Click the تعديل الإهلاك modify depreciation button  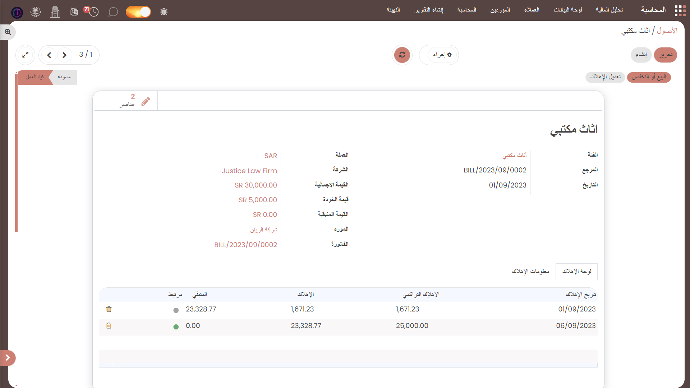[605, 77]
